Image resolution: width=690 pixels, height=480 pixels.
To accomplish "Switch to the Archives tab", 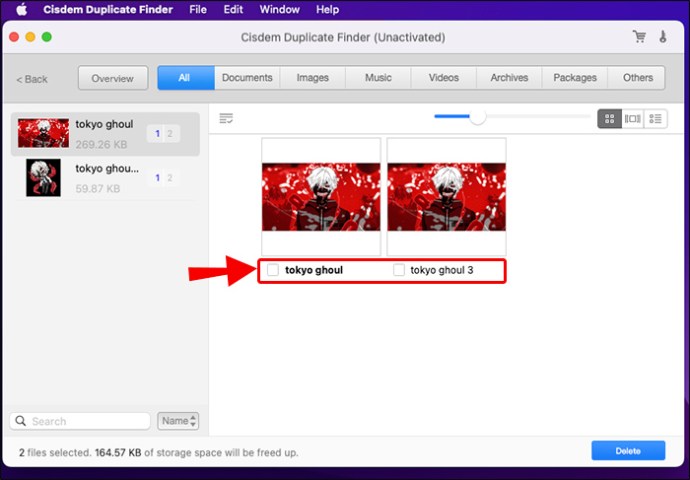I will pos(510,78).
